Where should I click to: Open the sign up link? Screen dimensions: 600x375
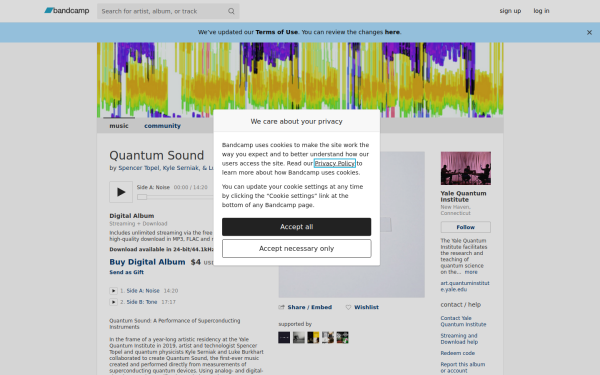pos(510,11)
